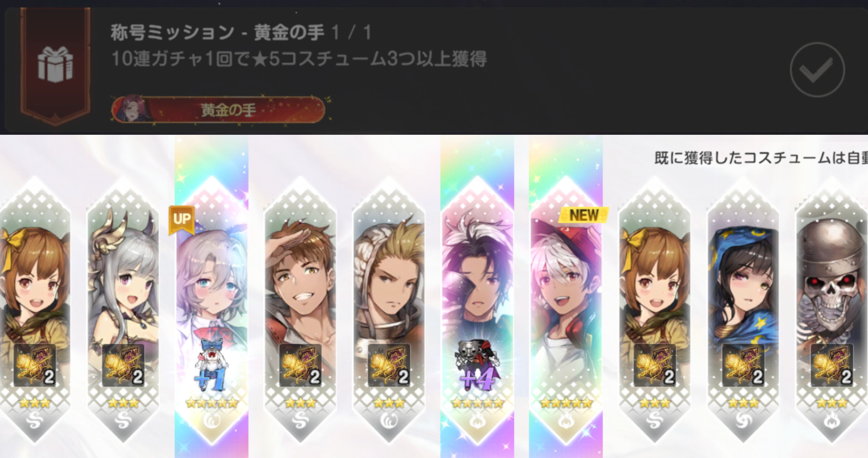The image size is (868, 458).
Task: Click the element icon under witch card
Action: 743,420
